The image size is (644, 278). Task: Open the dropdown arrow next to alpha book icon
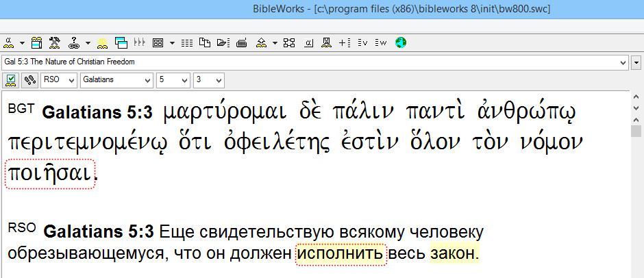[21, 42]
